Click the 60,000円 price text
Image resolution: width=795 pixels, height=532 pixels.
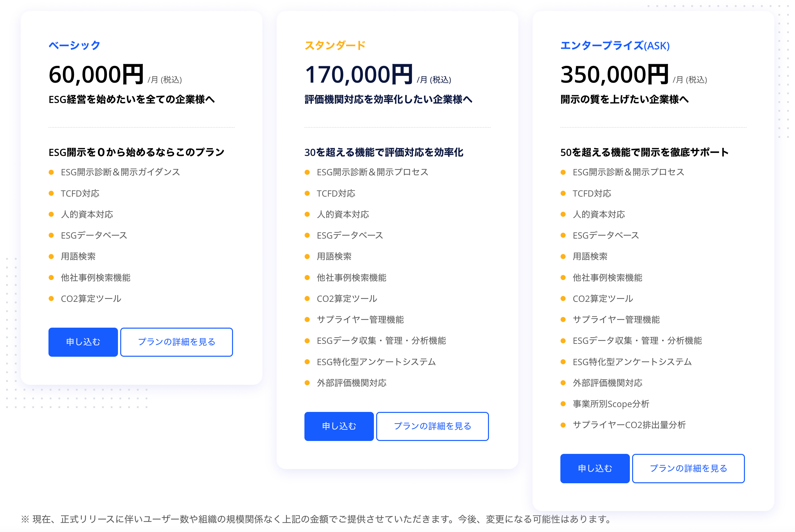pos(96,75)
